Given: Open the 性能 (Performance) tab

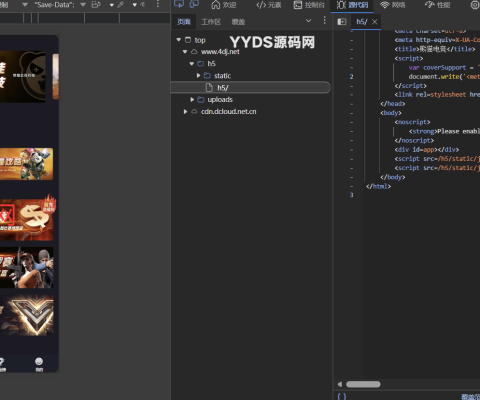Looking at the screenshot, I should pos(437,5).
